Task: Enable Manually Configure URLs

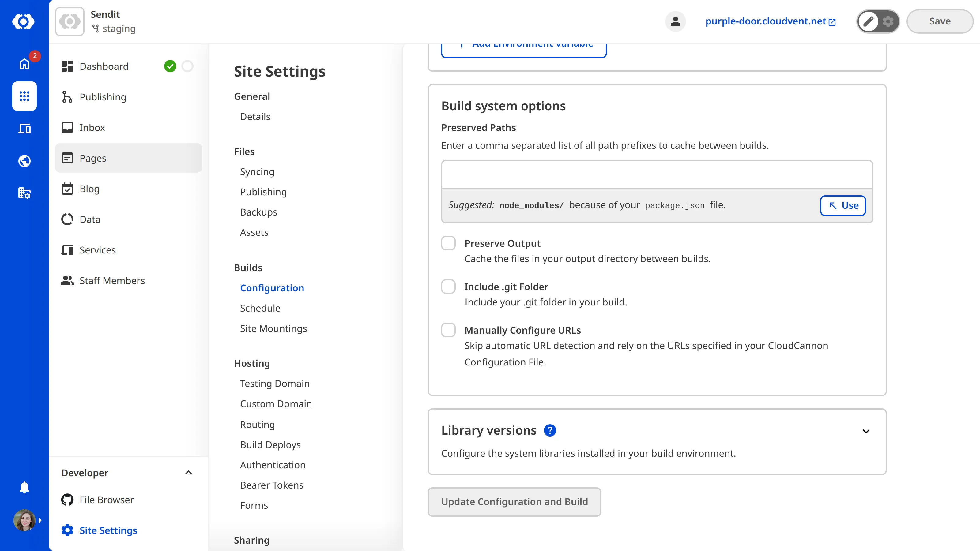Action: pos(449,330)
